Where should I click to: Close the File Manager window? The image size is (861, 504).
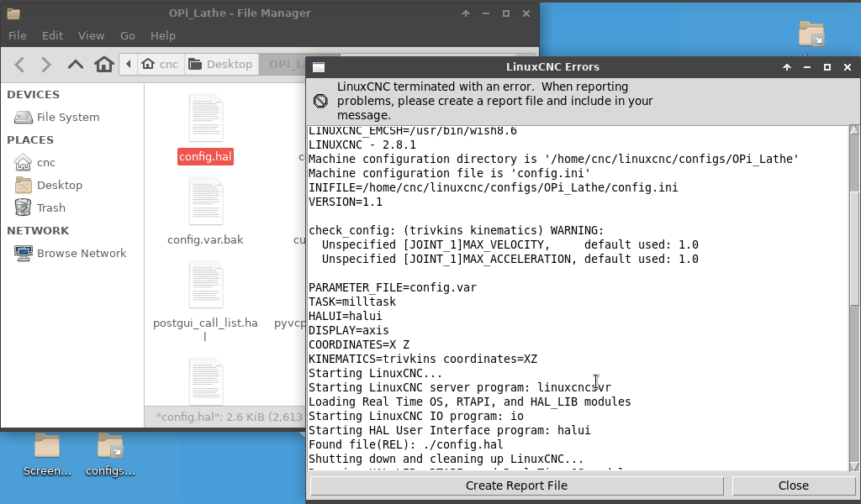pos(526,13)
